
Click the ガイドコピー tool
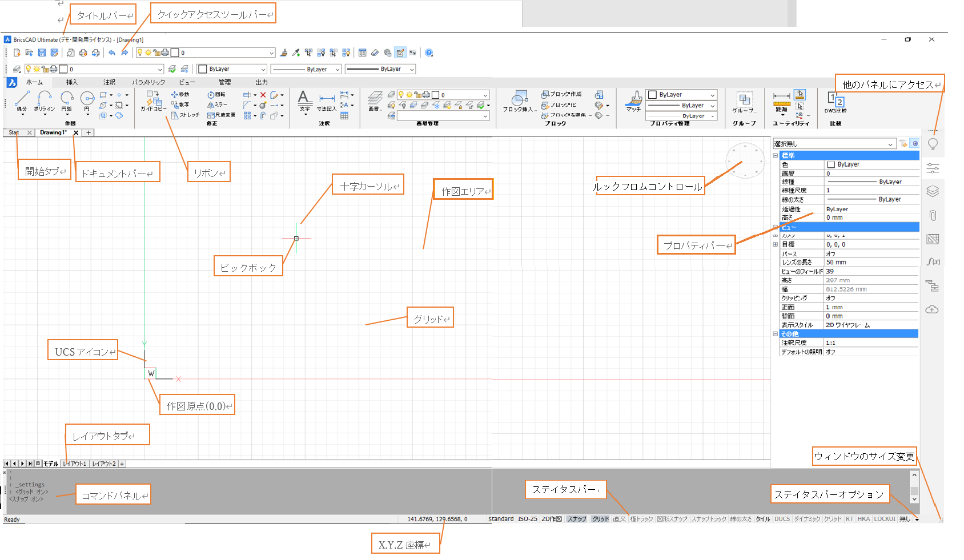point(153,100)
